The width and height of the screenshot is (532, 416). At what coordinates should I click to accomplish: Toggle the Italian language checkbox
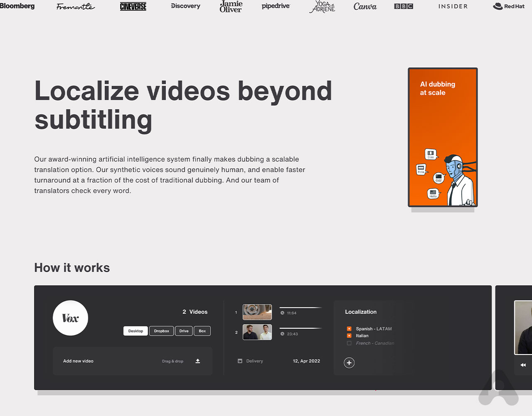click(349, 336)
